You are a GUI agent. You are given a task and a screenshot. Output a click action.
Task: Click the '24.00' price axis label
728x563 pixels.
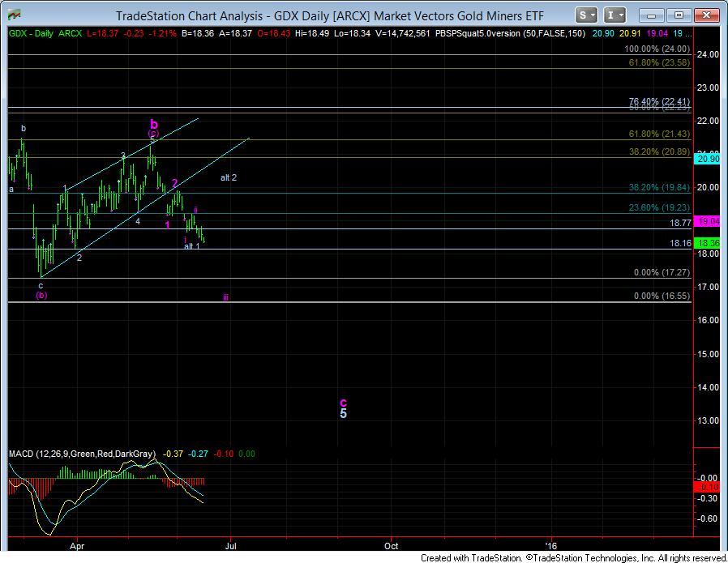coord(708,54)
